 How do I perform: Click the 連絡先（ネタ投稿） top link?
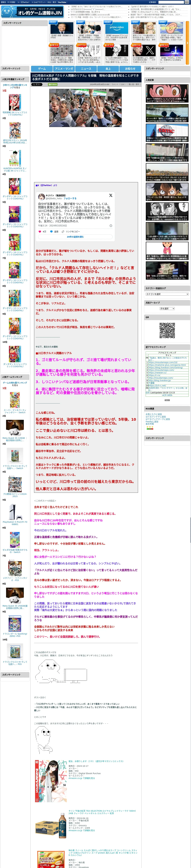[8, 2]
